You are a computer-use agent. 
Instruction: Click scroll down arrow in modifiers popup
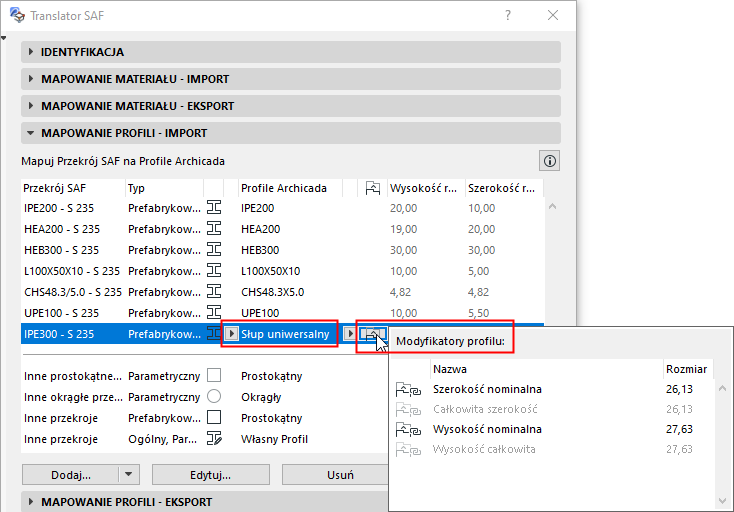(722, 501)
